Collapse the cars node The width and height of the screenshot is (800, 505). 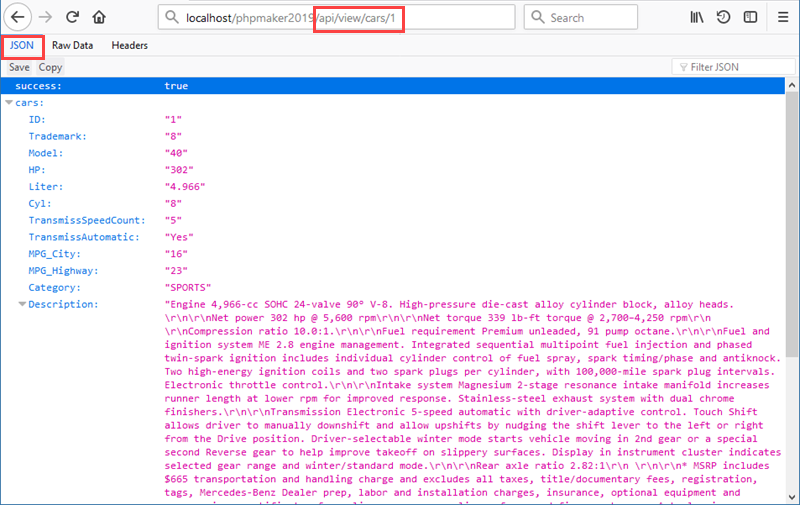(x=9, y=103)
